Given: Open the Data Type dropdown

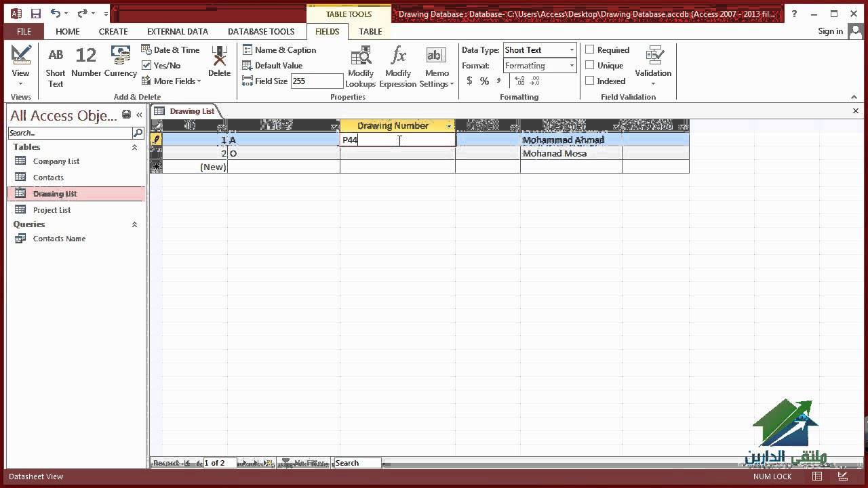Looking at the screenshot, I should coord(571,49).
